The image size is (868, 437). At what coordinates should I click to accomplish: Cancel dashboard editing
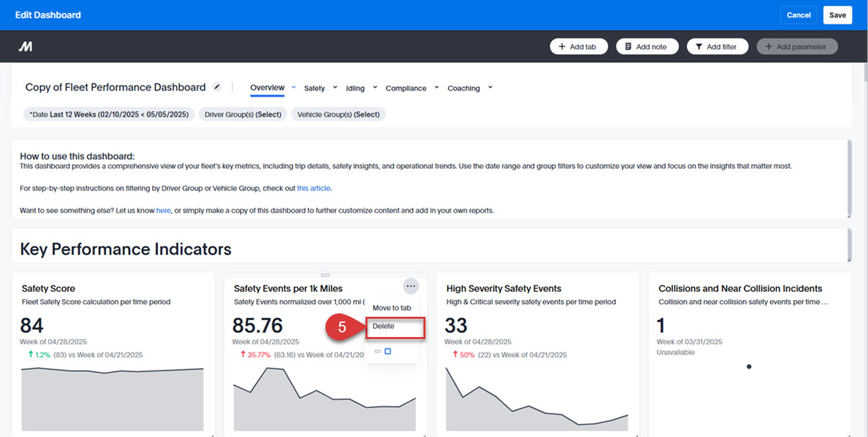pyautogui.click(x=798, y=15)
